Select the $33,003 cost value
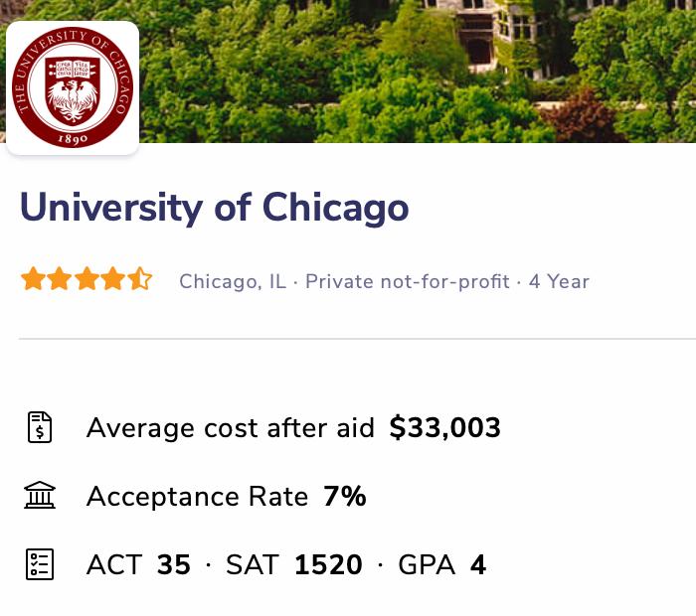Image resolution: width=696 pixels, height=616 pixels. click(444, 428)
